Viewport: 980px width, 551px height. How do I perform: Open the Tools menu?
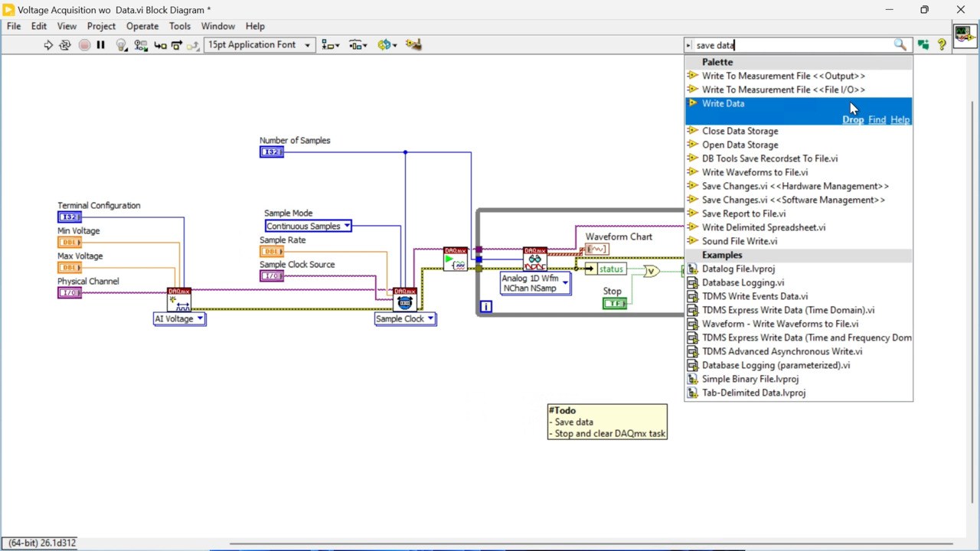coord(180,26)
